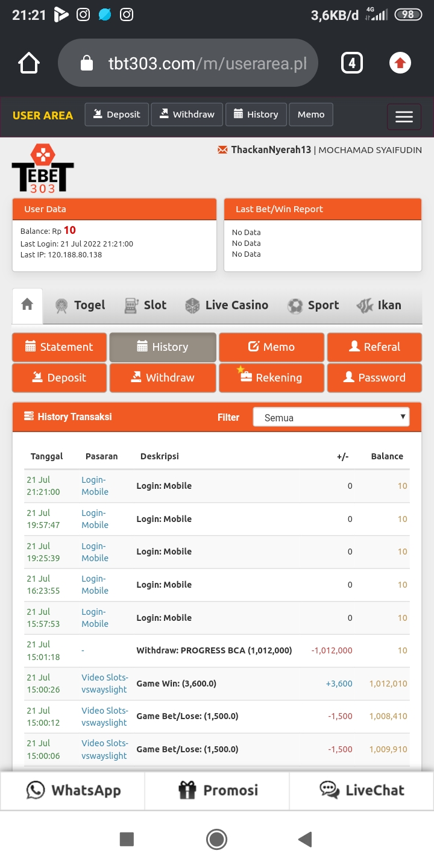Click the Tebet 303 logo

point(43,168)
